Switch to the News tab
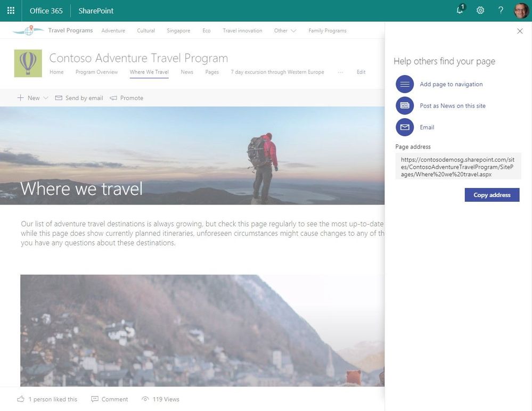The width and height of the screenshot is (532, 411). click(186, 72)
